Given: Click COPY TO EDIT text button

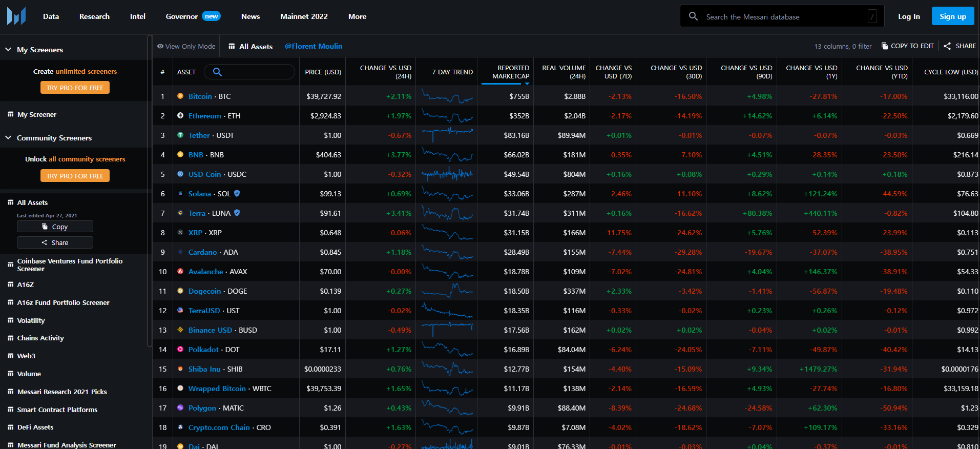Looking at the screenshot, I should click(x=912, y=46).
